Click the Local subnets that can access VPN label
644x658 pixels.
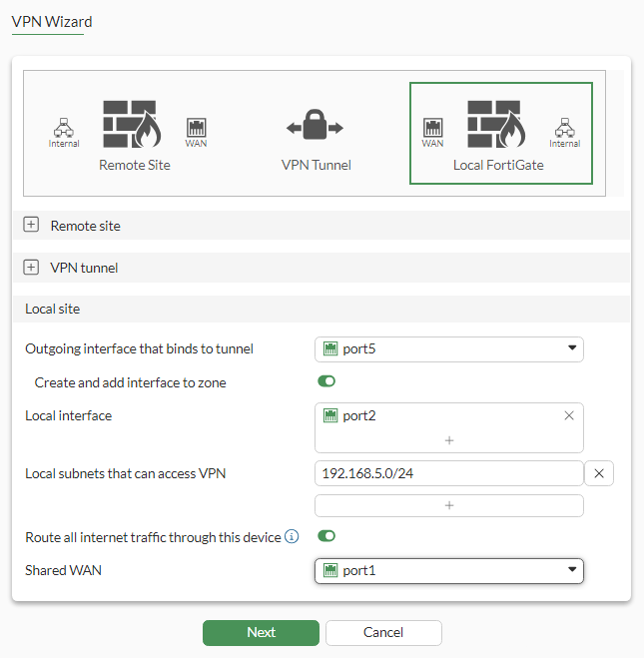126,473
